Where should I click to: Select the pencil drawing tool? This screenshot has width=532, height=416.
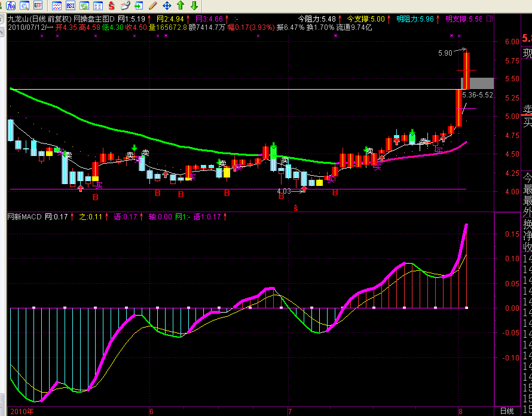coord(153,5)
